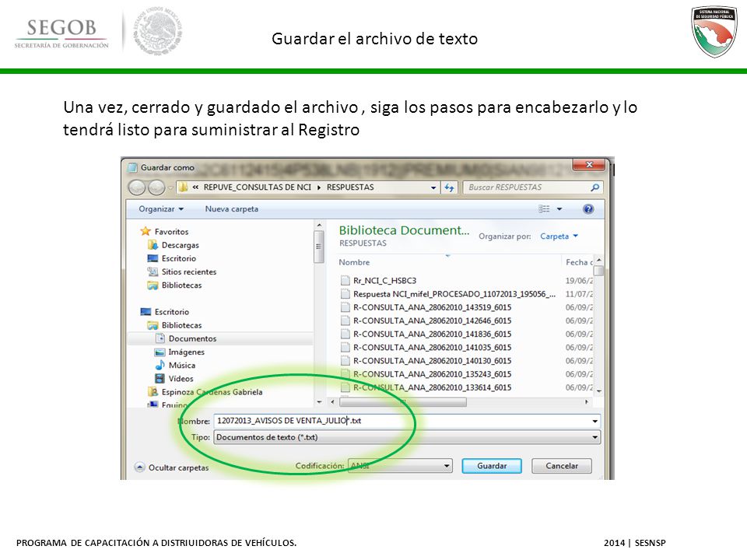Viewport: 747px width, 560px height.
Task: Select file R-CONSULTA_ANA_28062010_142646_6015
Action: click(x=426, y=320)
